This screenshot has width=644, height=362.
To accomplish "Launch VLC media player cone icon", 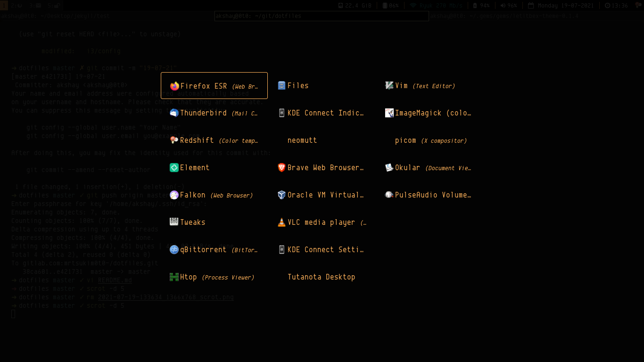I will 282,222.
